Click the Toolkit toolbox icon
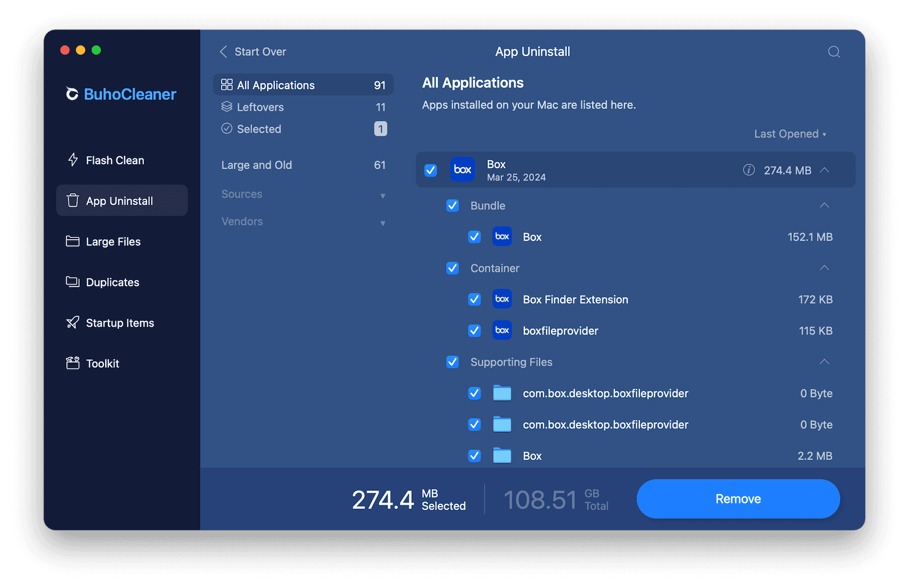 73,363
